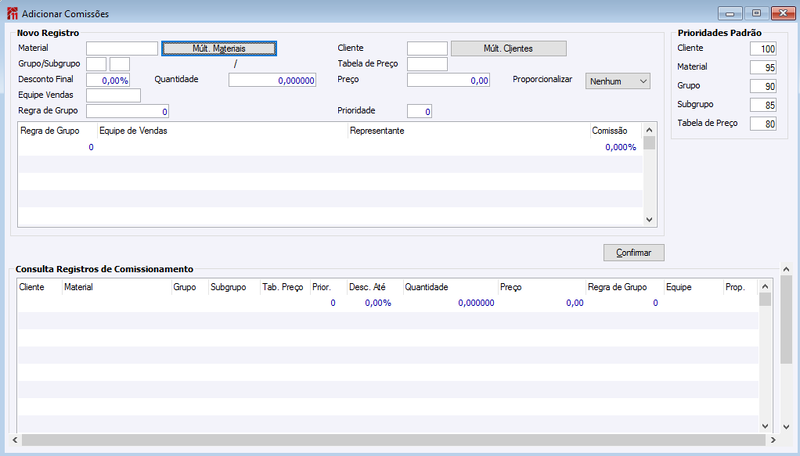This screenshot has width=800, height=456.
Task: Click the Tab. Preço column header
Action: click(285, 287)
